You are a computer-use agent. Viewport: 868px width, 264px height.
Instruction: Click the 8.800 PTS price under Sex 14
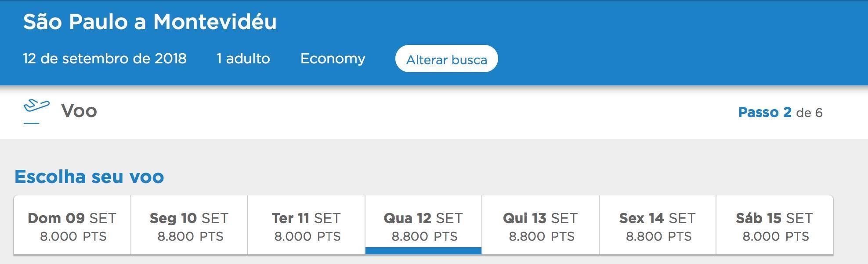click(658, 237)
